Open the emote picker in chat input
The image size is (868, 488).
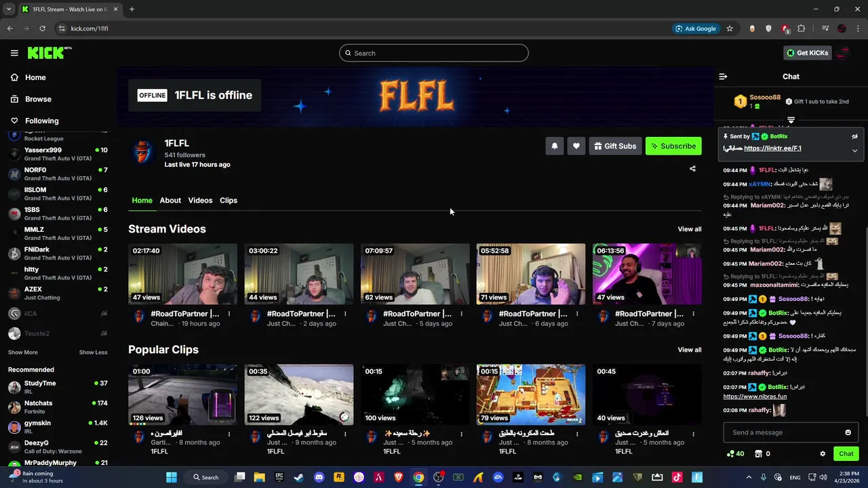tap(848, 432)
